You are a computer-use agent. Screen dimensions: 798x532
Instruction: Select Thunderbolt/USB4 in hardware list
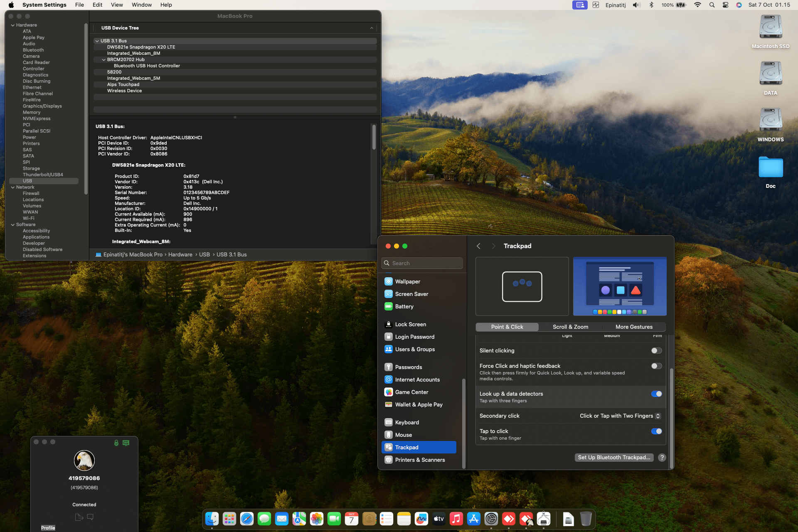[43, 175]
